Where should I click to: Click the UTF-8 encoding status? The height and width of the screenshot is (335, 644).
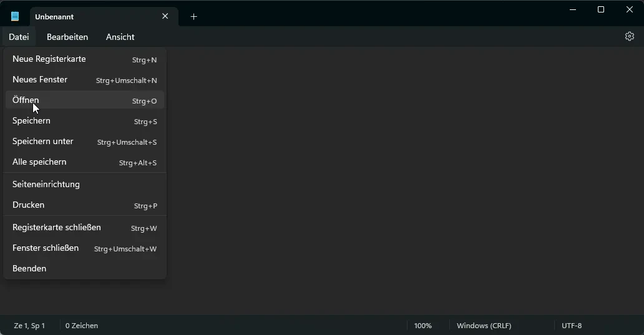pyautogui.click(x=572, y=326)
